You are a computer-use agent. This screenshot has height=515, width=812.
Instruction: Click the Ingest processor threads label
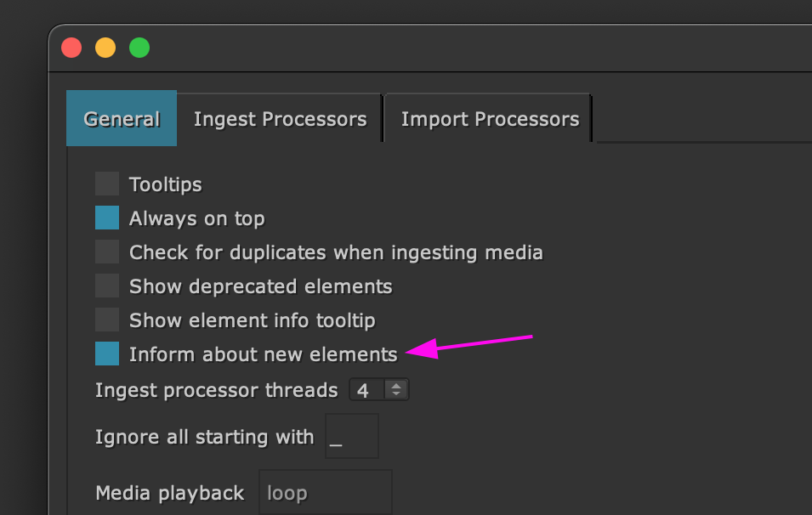tap(216, 391)
